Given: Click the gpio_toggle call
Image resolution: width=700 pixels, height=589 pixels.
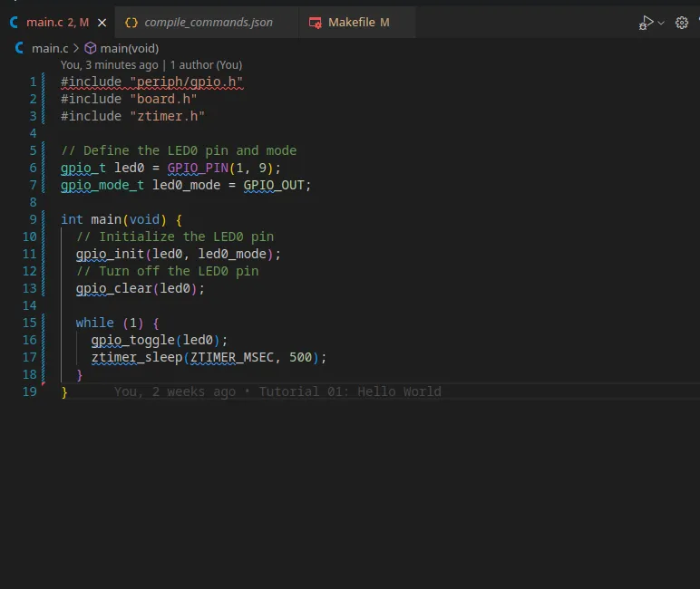Looking at the screenshot, I should [132, 341].
